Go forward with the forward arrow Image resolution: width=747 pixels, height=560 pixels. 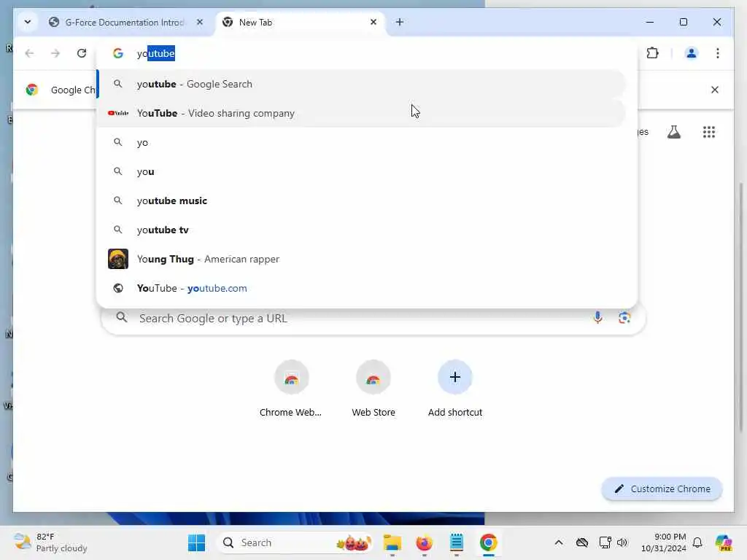(x=55, y=53)
